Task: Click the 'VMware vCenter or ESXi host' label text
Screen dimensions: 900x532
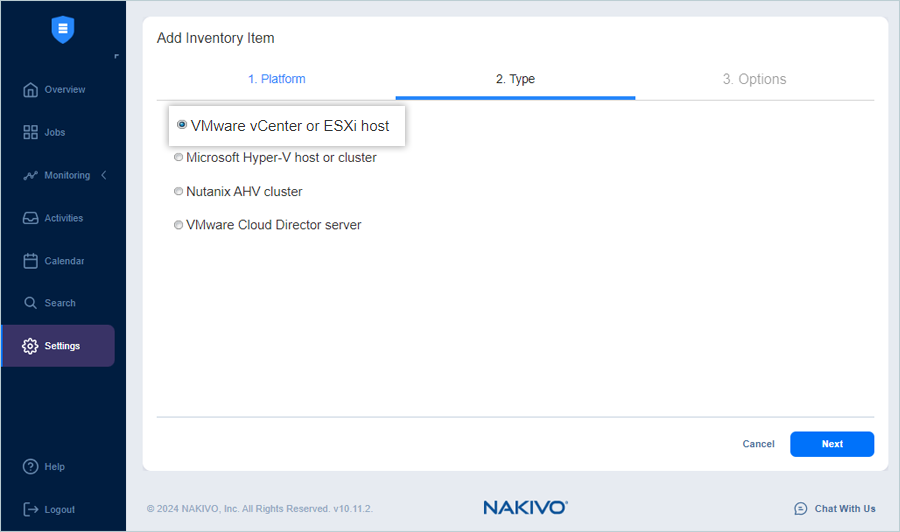Action: (290, 126)
